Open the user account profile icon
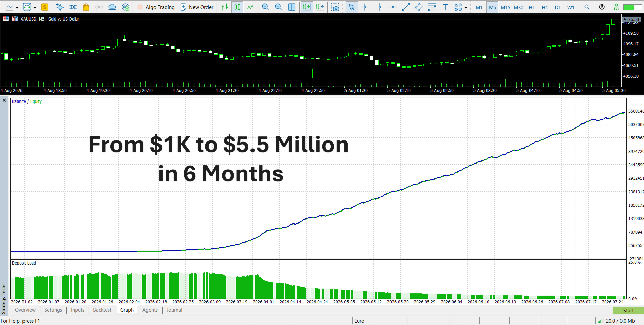The image size is (644, 325). point(602,7)
